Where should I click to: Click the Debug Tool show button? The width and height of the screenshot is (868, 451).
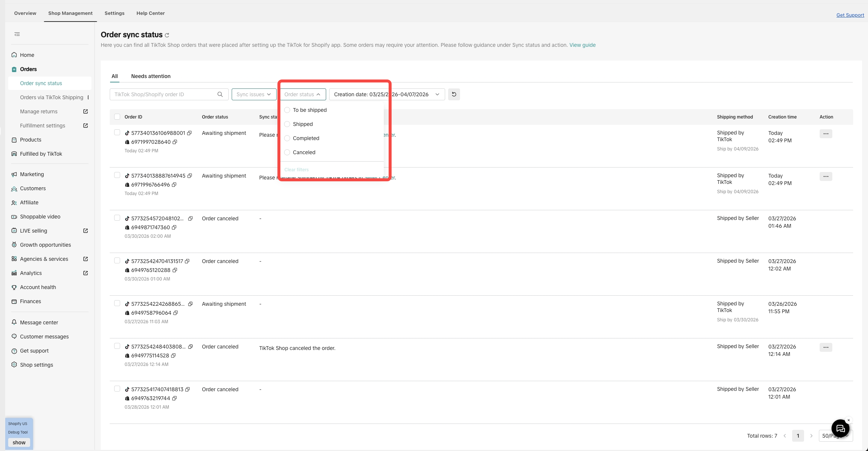click(x=19, y=442)
